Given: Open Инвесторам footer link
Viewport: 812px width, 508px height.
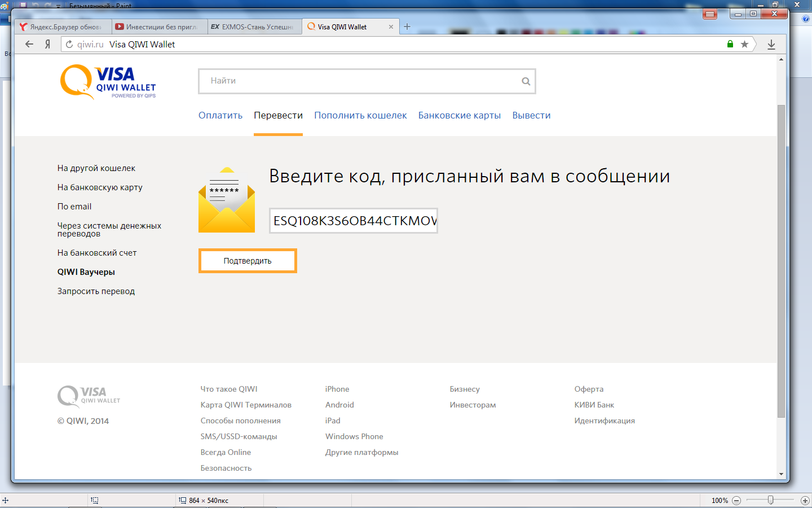Looking at the screenshot, I should pos(473,405).
